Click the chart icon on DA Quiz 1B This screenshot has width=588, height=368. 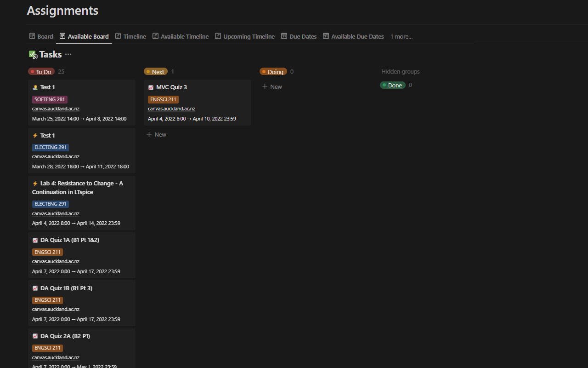35,288
